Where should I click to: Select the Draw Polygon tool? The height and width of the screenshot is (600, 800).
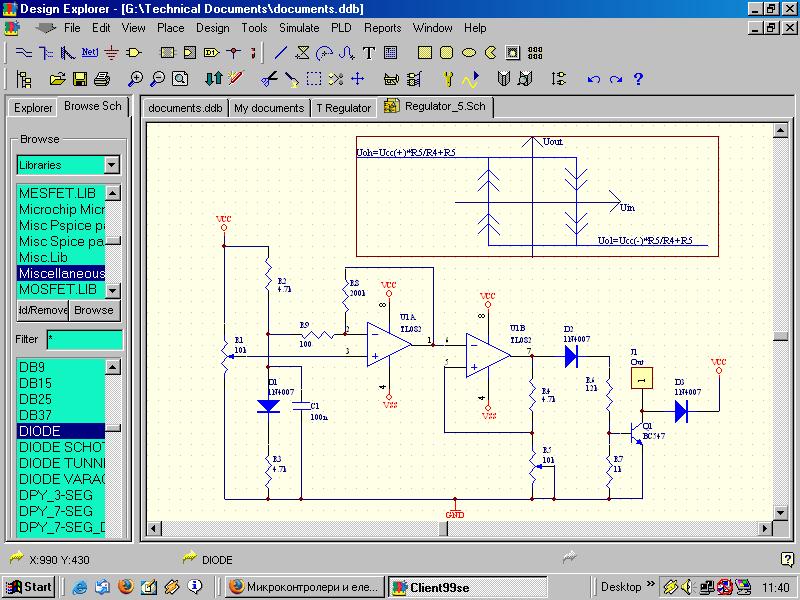pyautogui.click(x=303, y=53)
